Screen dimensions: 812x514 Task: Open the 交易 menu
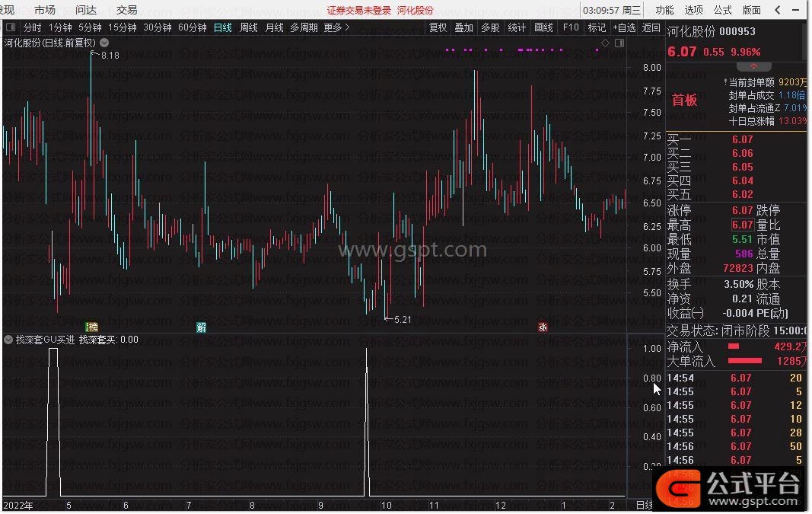click(127, 10)
